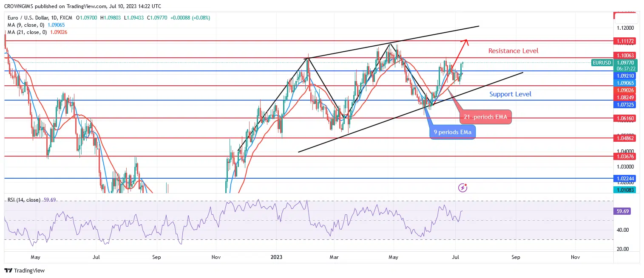Click the 1.09210 blue price label
The height and width of the screenshot is (278, 644).
point(625,76)
